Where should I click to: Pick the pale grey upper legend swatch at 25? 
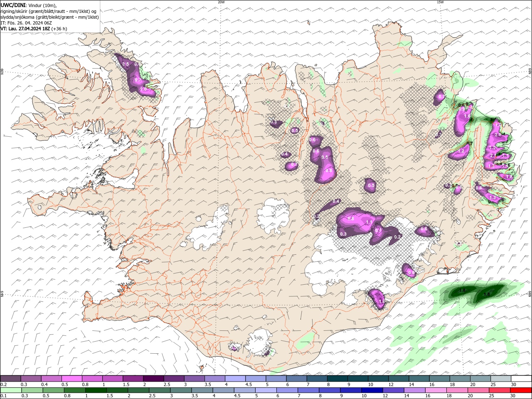[x=500, y=379]
